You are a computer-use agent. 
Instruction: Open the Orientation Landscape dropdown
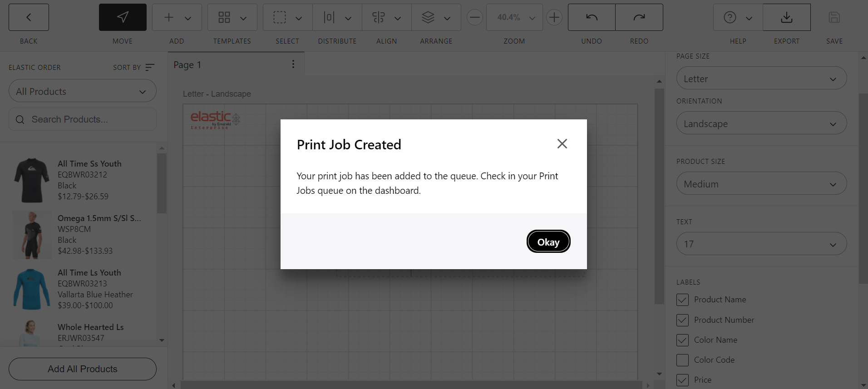pyautogui.click(x=761, y=123)
